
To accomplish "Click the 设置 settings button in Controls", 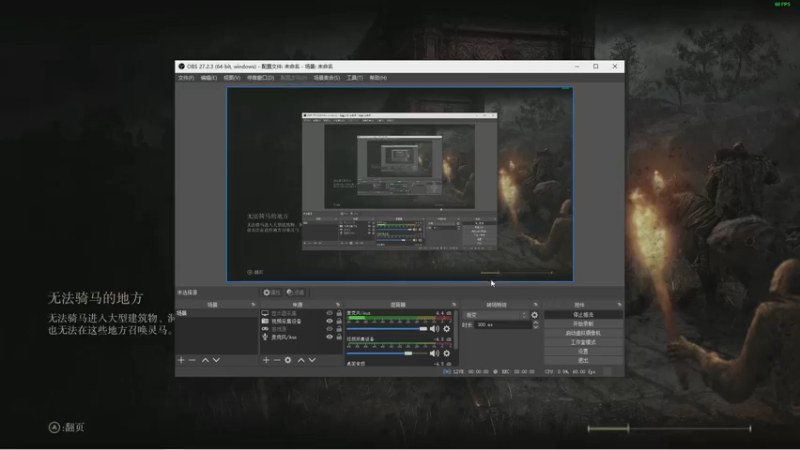I will (583, 351).
